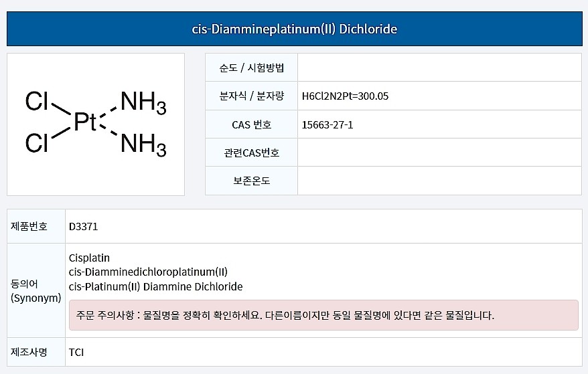Select the CAS number 15663-27-1
This screenshot has height=374, width=588.
coord(327,124)
